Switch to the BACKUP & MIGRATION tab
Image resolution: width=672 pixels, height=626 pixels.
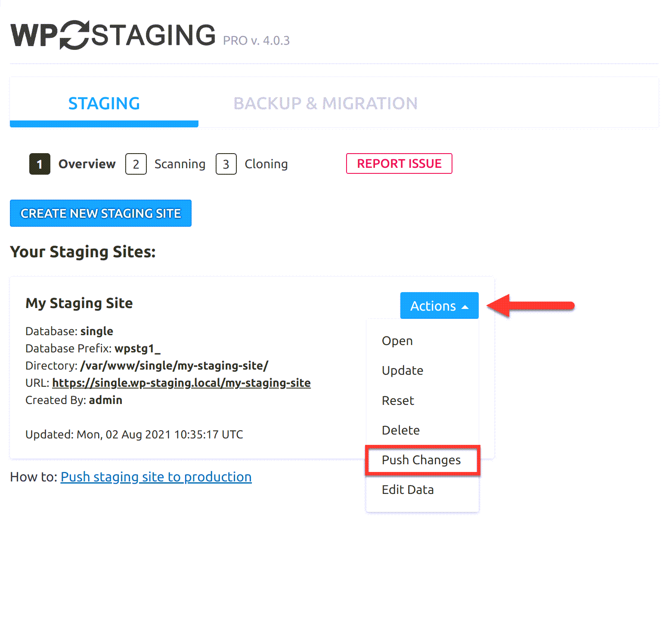[x=325, y=103]
